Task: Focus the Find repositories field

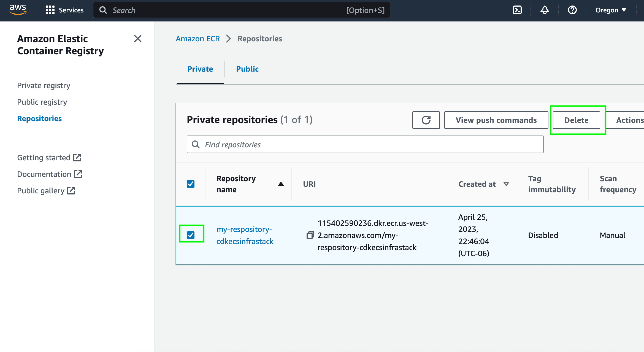Action: coord(365,144)
